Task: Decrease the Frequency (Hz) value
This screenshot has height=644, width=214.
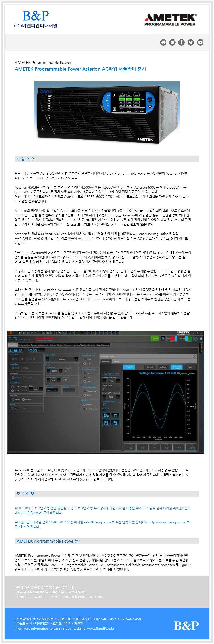Action: (x=48, y=359)
